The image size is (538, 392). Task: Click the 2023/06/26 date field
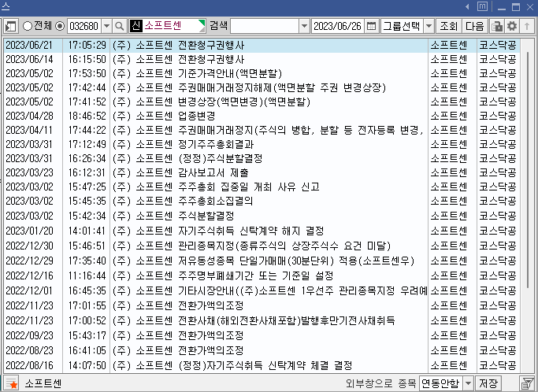click(x=338, y=26)
